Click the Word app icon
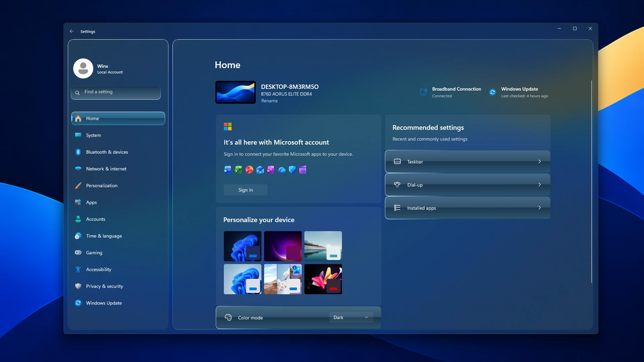Viewport: 644px width, 362px height. coord(228,170)
